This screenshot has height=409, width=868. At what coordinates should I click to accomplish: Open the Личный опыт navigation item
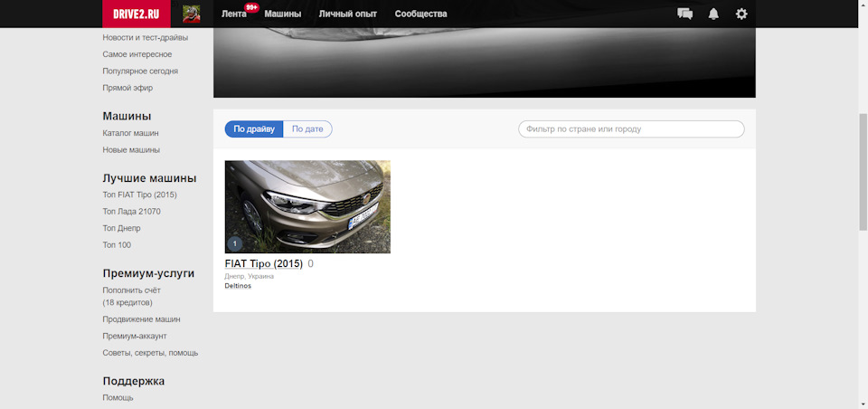click(x=348, y=14)
